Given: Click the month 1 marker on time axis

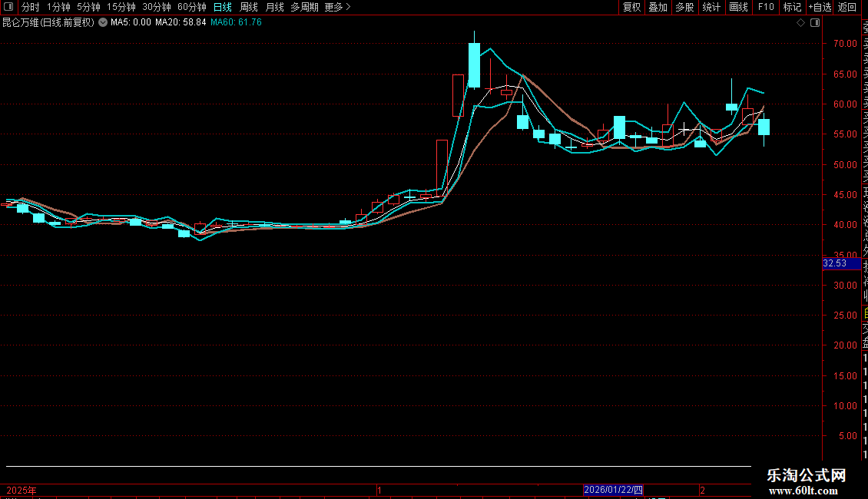Looking at the screenshot, I should [x=379, y=490].
